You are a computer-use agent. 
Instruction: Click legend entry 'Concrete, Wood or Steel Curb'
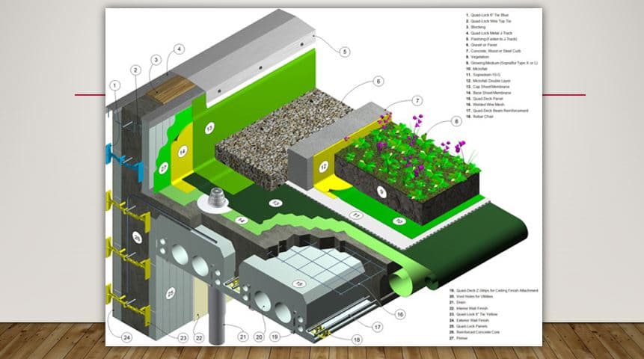tap(496, 51)
